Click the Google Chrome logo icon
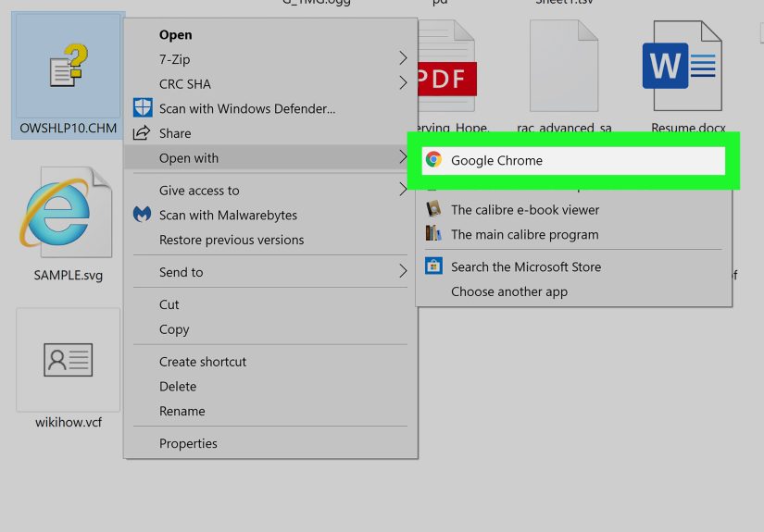Viewport: 764px width, 532px height. [x=433, y=160]
